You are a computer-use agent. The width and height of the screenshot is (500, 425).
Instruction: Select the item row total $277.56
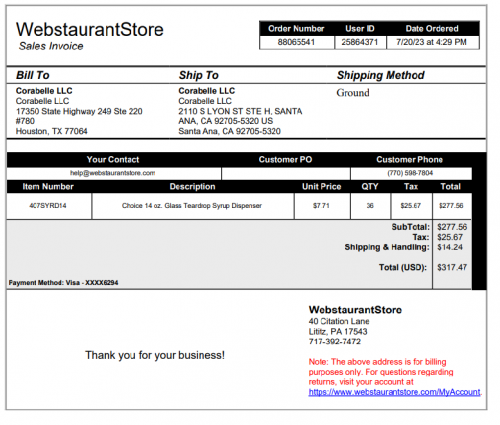[451, 206]
